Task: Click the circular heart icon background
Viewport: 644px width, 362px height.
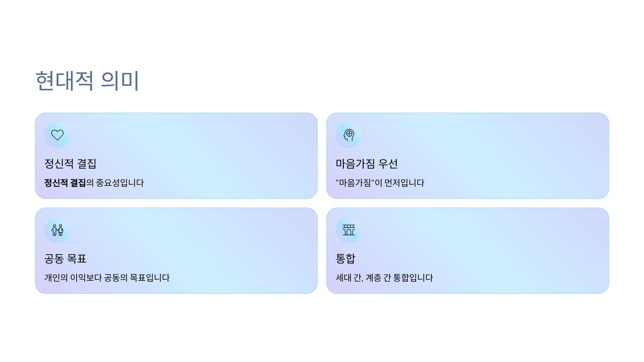Action: [57, 135]
